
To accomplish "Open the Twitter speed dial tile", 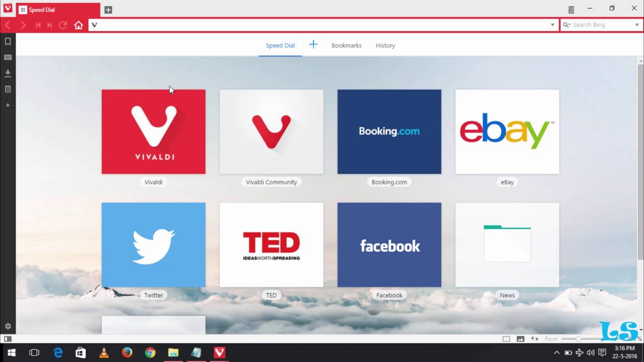I will (x=153, y=245).
